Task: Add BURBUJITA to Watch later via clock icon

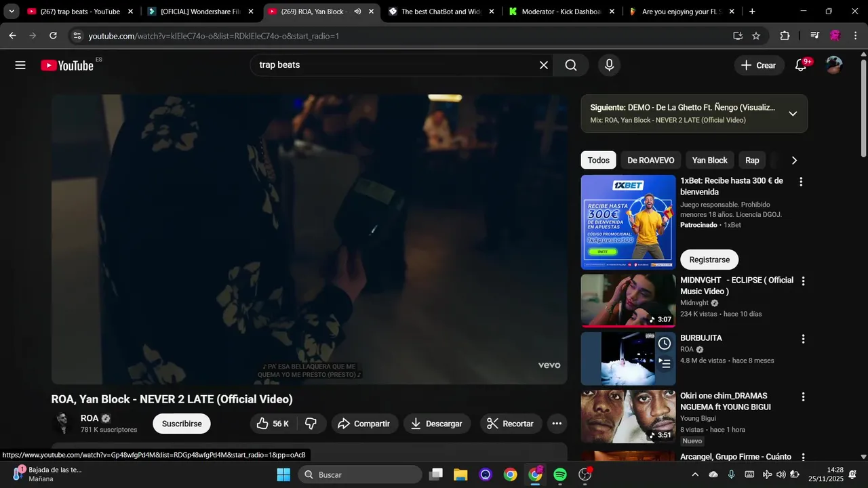Action: pyautogui.click(x=665, y=344)
